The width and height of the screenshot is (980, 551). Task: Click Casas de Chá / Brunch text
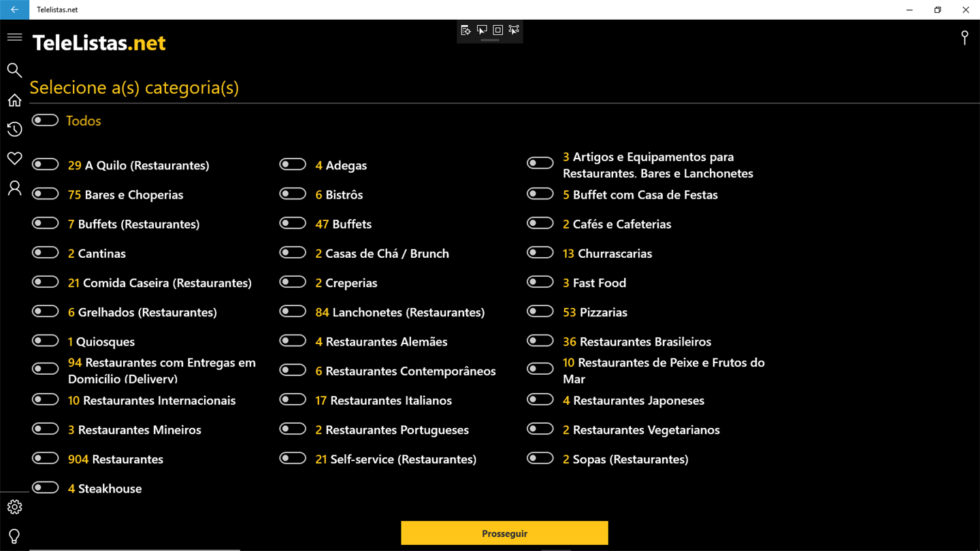382,254
